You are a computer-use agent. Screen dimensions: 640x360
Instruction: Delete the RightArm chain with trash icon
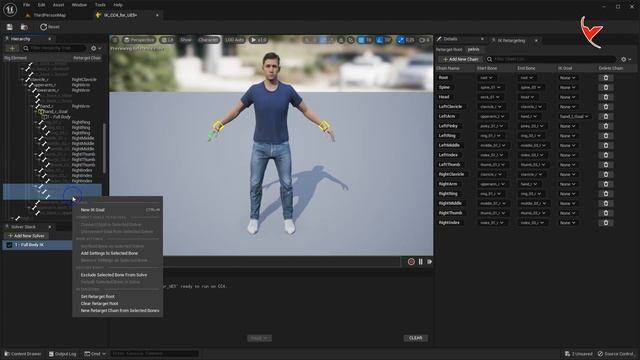click(x=606, y=184)
